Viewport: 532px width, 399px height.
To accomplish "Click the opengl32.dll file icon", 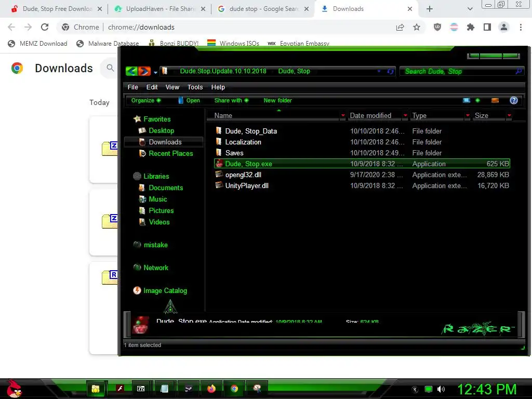I will (219, 175).
